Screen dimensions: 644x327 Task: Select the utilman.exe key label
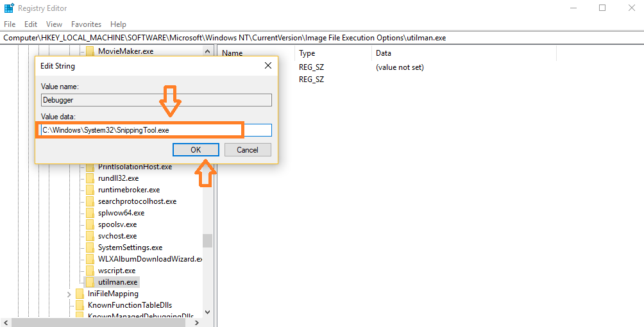(x=118, y=282)
